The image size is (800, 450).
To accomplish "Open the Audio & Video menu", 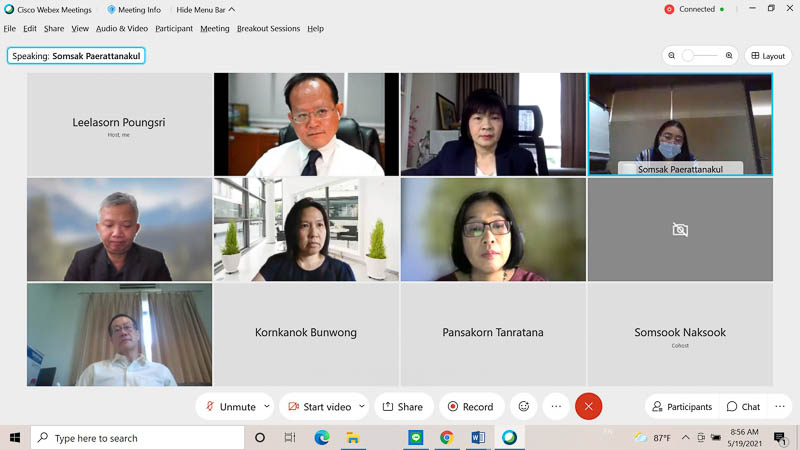I will (x=122, y=29).
